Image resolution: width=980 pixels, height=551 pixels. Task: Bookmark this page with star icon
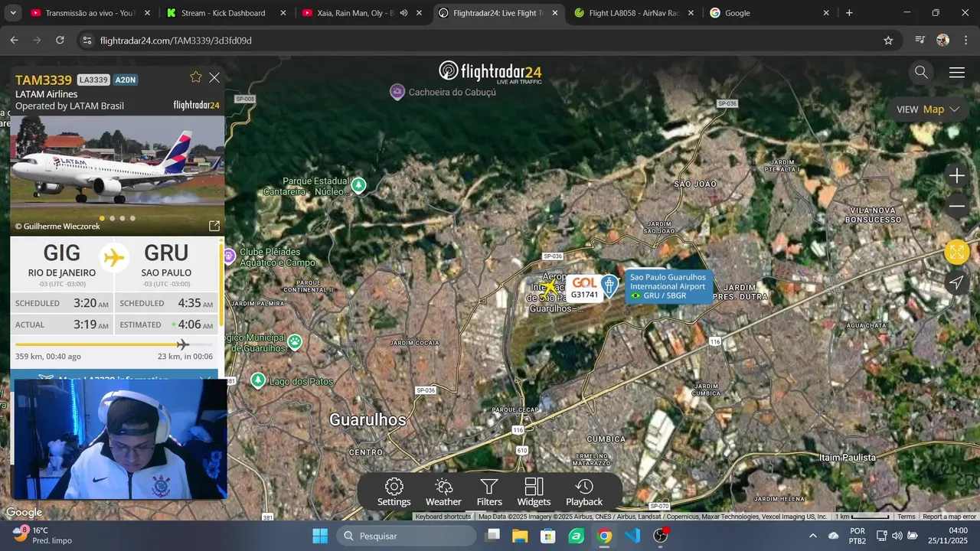[x=888, y=41]
